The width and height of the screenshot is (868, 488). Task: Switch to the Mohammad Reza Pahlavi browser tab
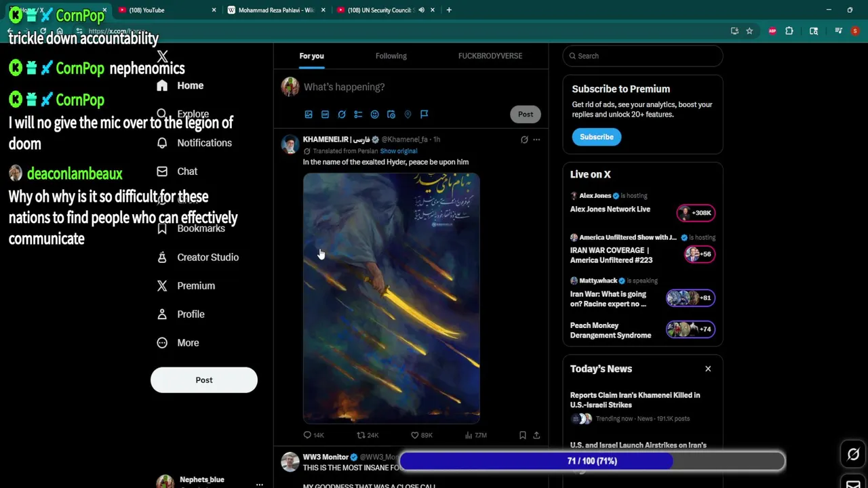point(276,10)
